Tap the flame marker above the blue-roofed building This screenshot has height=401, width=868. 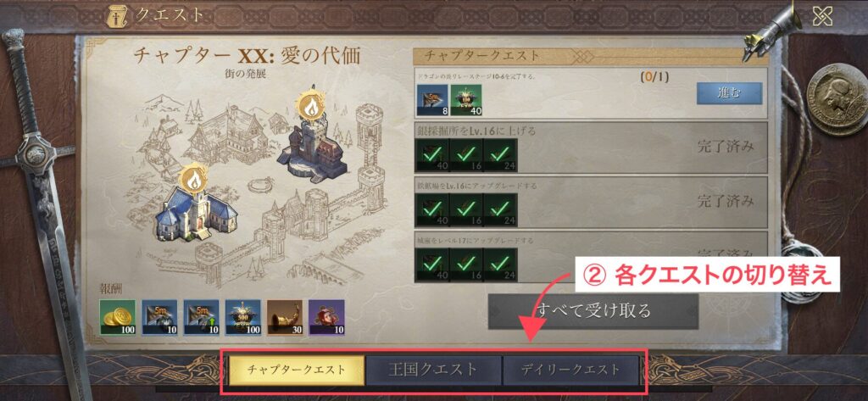(x=194, y=178)
